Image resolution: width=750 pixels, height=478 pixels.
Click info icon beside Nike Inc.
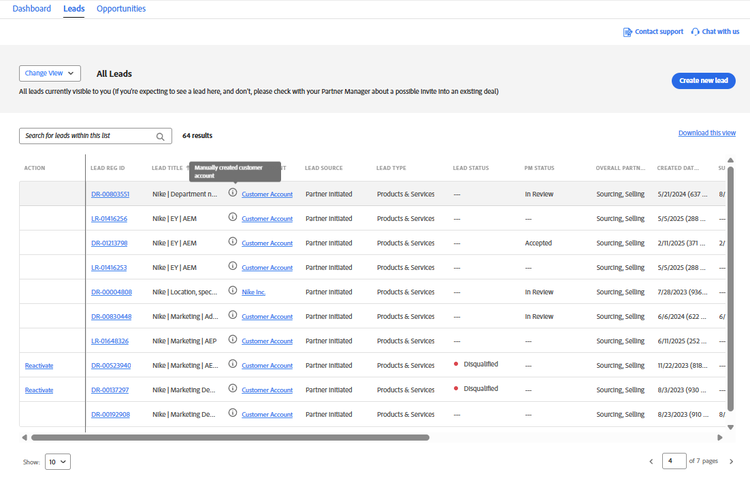(232, 291)
